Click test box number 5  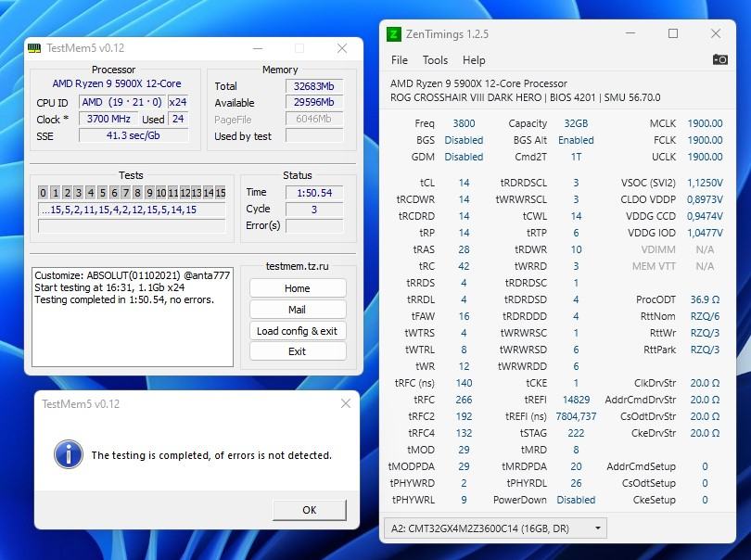click(103, 193)
